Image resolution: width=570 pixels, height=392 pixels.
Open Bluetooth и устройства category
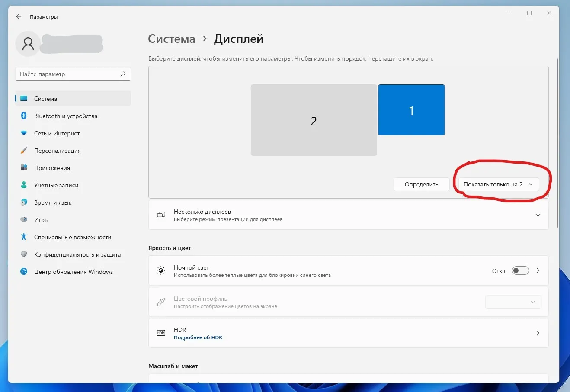click(73, 116)
